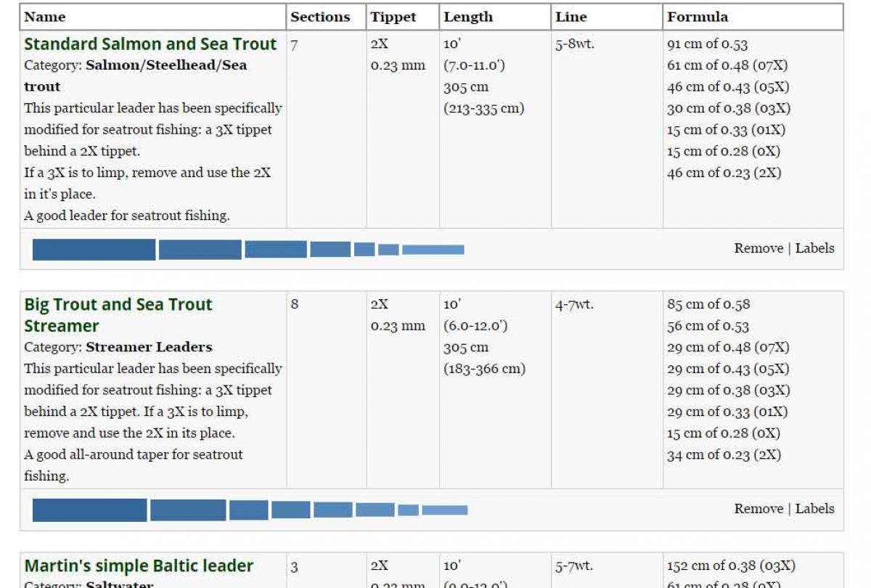
Task: Select third segment in Standard Salmon leader diagram
Action: click(275, 250)
